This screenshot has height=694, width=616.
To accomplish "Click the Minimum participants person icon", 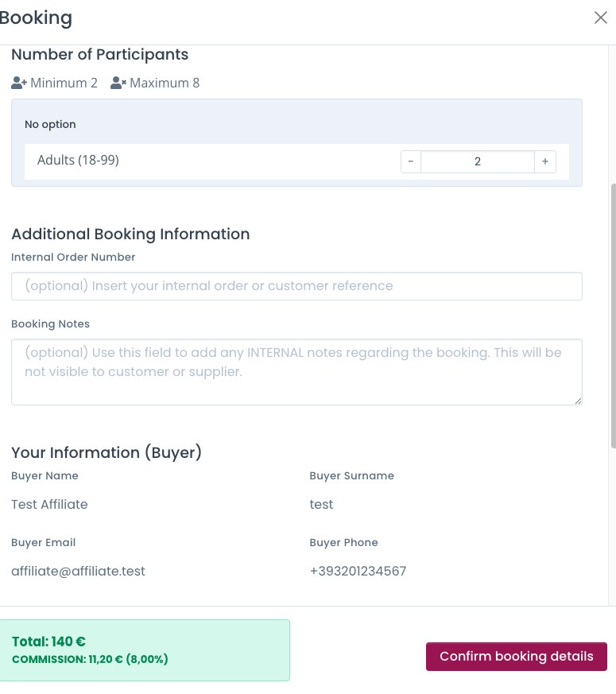I will [19, 83].
